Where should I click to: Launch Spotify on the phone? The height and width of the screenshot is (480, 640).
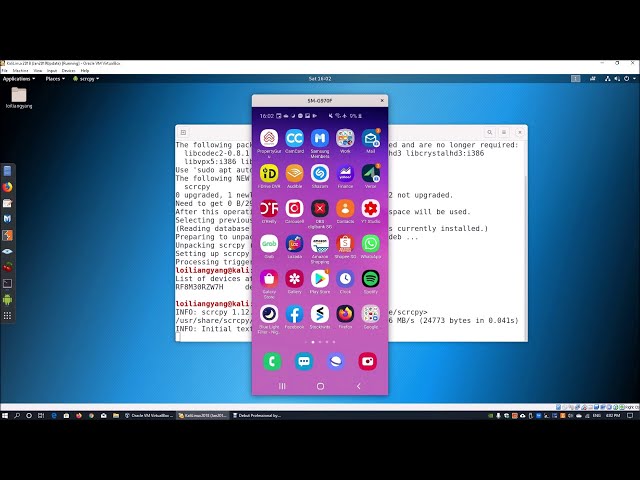(x=371, y=279)
